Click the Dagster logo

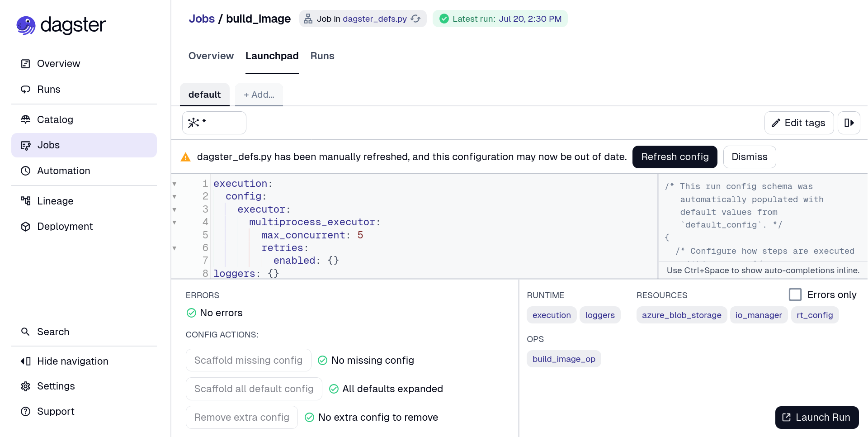61,25
